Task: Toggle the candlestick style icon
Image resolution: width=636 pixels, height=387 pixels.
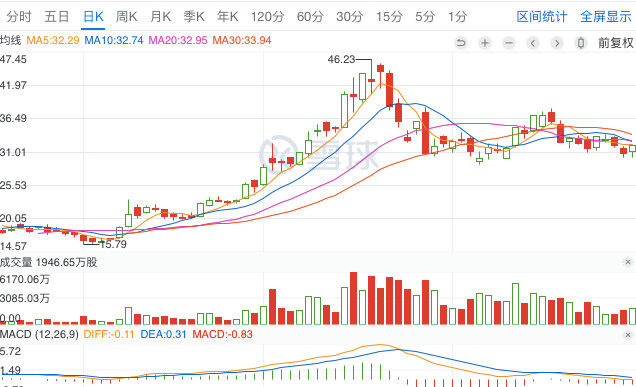Action: (581, 43)
